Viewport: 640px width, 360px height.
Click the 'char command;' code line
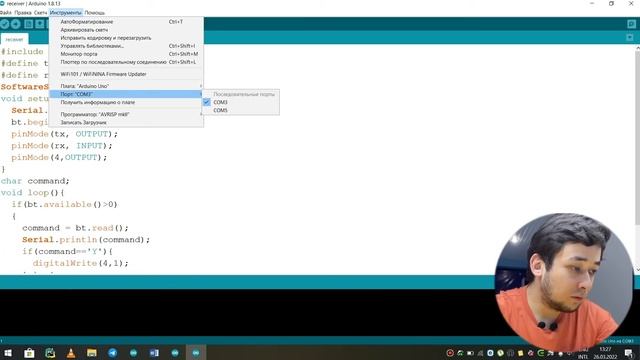(35, 181)
